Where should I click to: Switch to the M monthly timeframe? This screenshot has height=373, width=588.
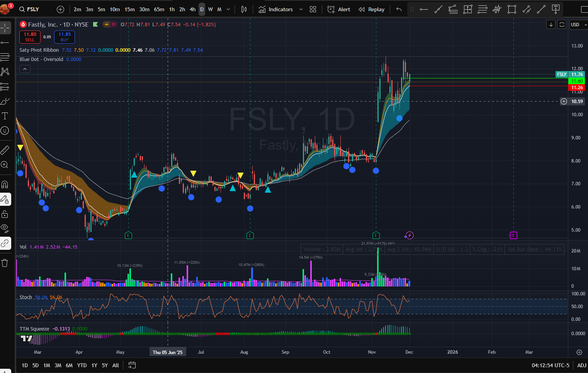(219, 9)
